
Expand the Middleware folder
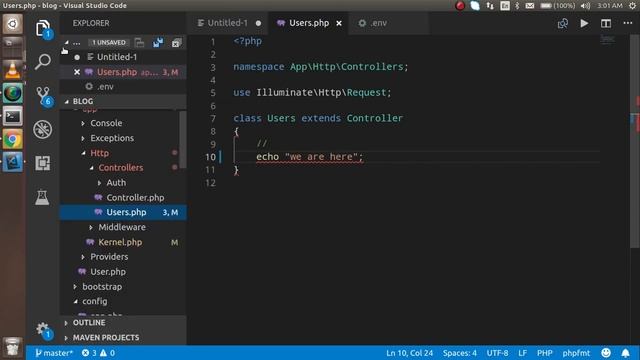(122, 227)
